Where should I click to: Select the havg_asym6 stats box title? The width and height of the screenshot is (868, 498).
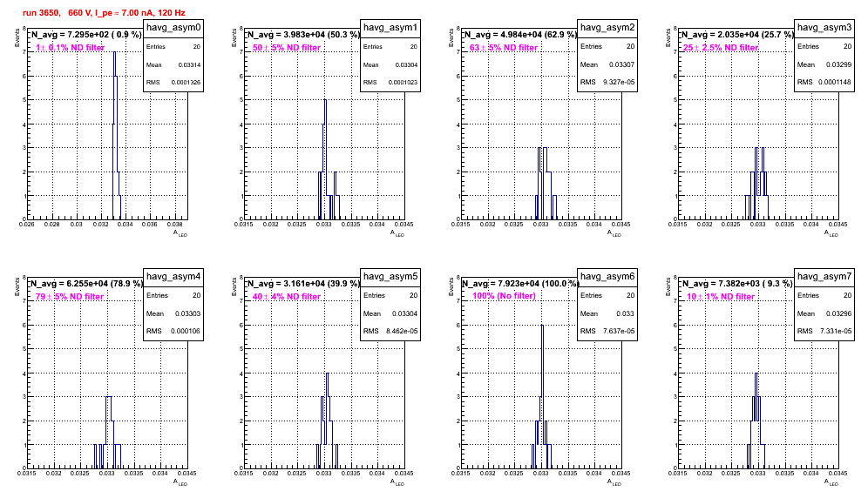coord(607,276)
